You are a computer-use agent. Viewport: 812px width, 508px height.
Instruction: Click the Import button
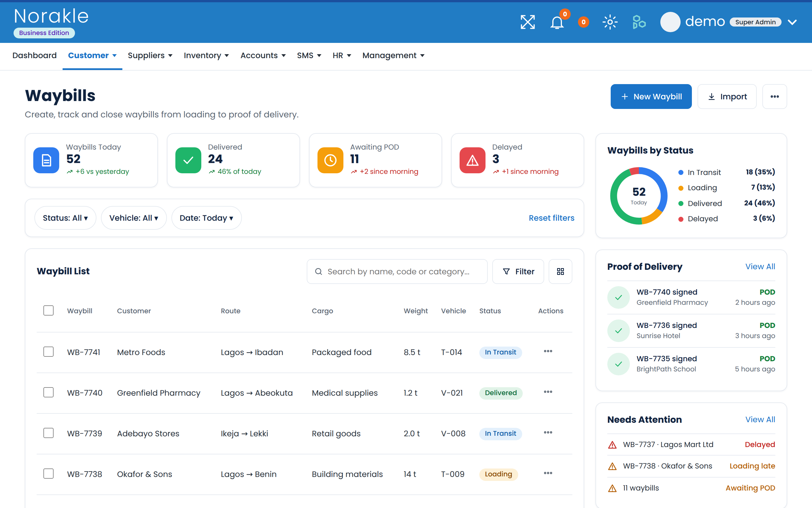(x=727, y=97)
